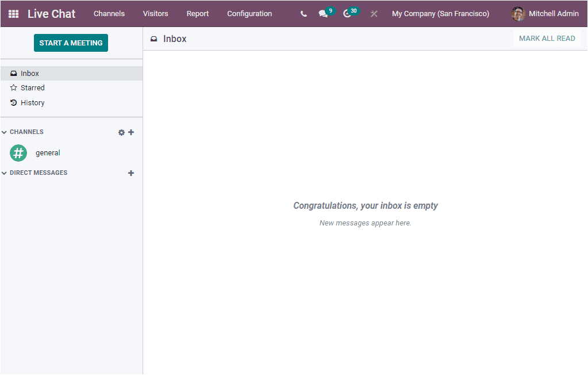Start a direct message with the plus icon
This screenshot has height=375, width=588.
[131, 173]
